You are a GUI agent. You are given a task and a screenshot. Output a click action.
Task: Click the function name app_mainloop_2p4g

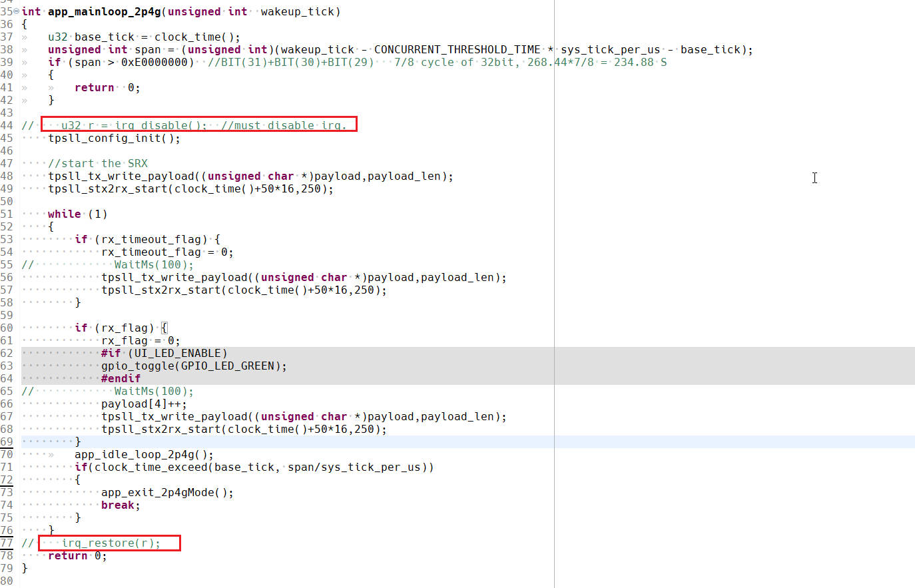104,12
